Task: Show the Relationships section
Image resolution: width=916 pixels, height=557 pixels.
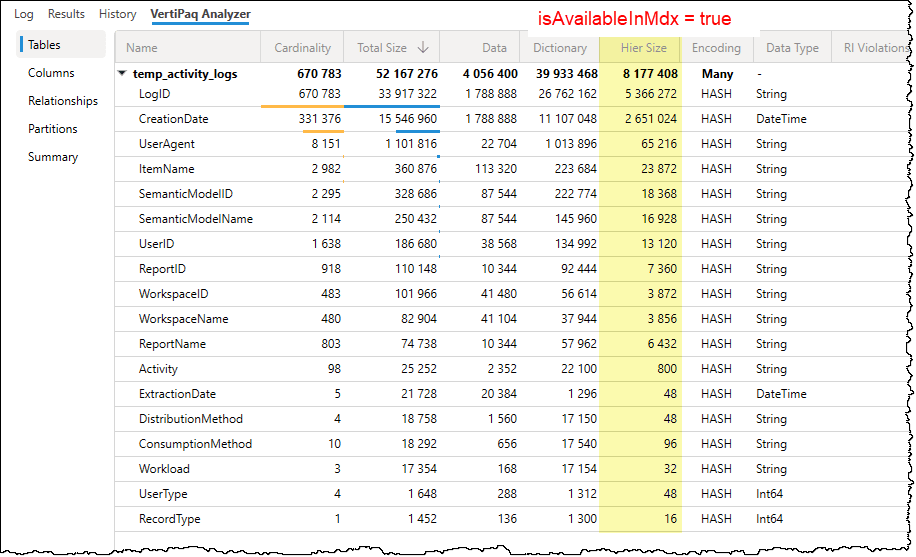Action: (x=62, y=101)
